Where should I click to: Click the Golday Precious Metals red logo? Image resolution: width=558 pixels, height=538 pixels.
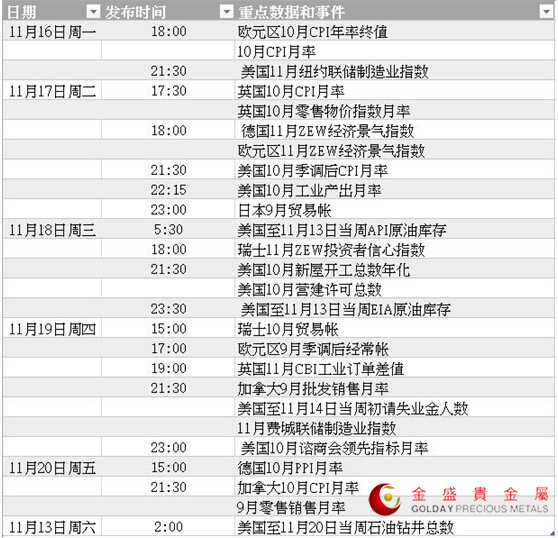point(385,499)
